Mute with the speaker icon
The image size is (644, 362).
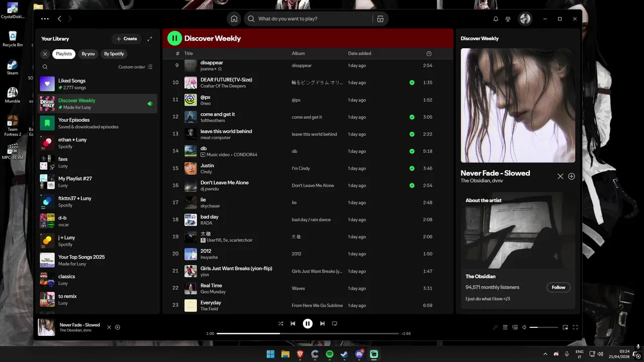524,327
